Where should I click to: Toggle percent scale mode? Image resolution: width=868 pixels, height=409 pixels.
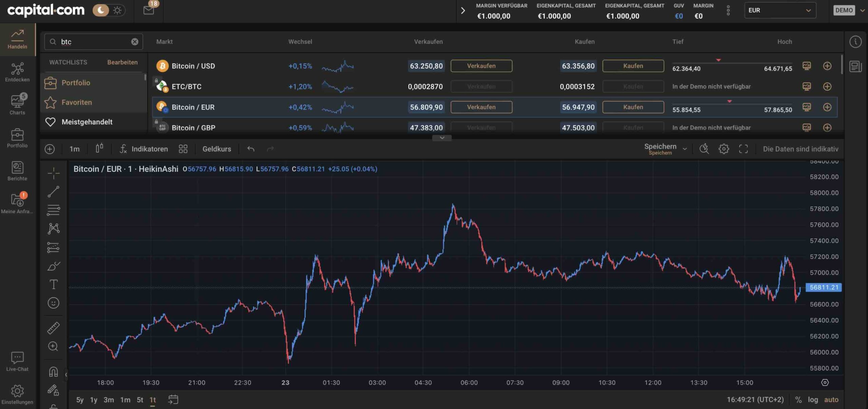pos(798,400)
